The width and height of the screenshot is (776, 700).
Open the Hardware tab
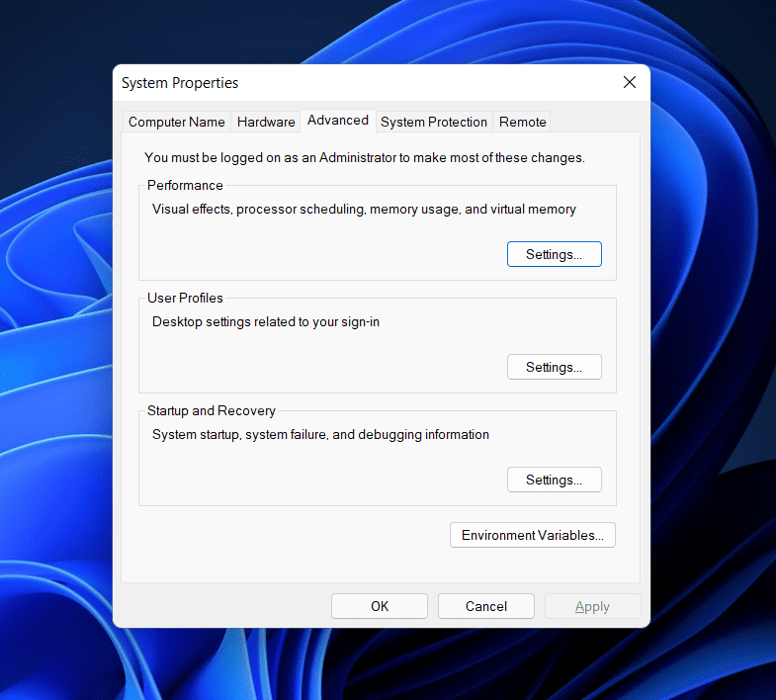pos(266,122)
